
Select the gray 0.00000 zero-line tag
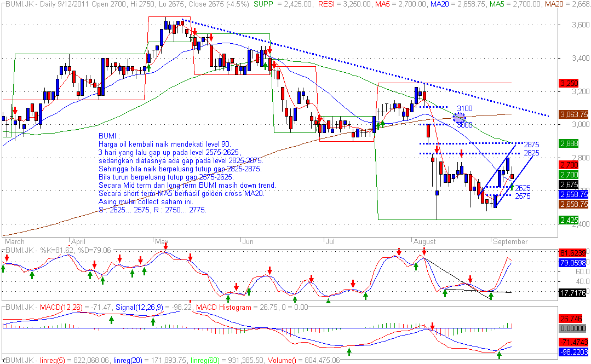click(573, 328)
